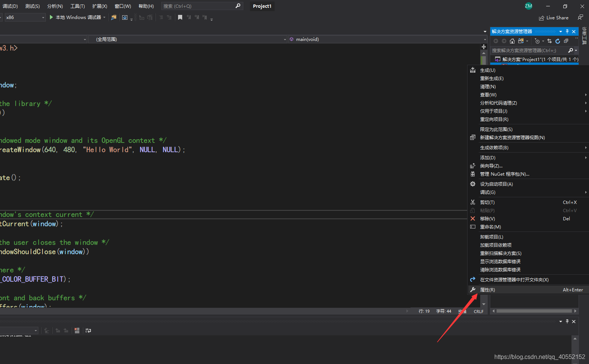Open the 调试(D) menu

tap(10, 6)
